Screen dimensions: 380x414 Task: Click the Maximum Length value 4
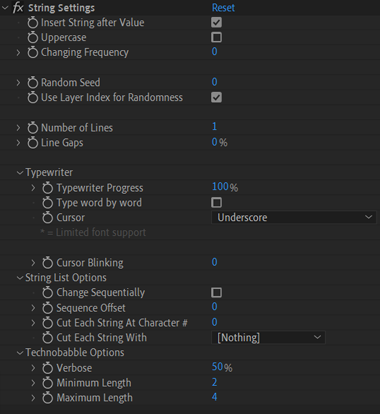coord(214,397)
